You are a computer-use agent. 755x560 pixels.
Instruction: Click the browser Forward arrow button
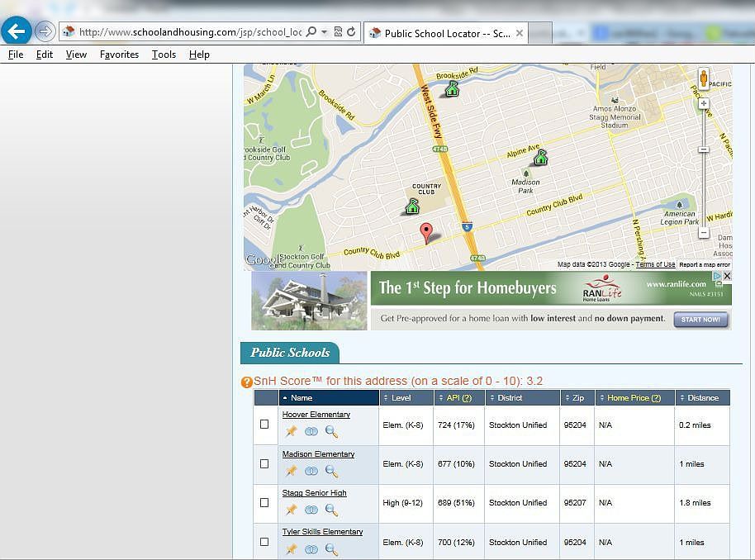pos(45,31)
